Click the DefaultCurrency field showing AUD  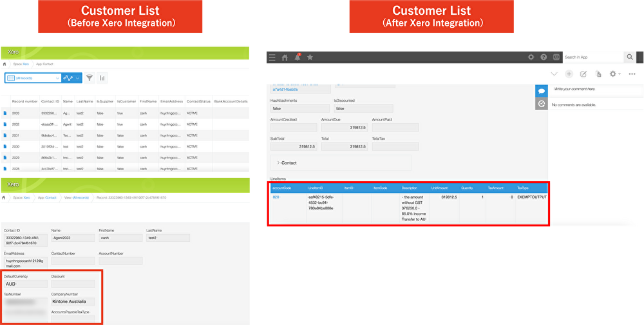(26, 284)
